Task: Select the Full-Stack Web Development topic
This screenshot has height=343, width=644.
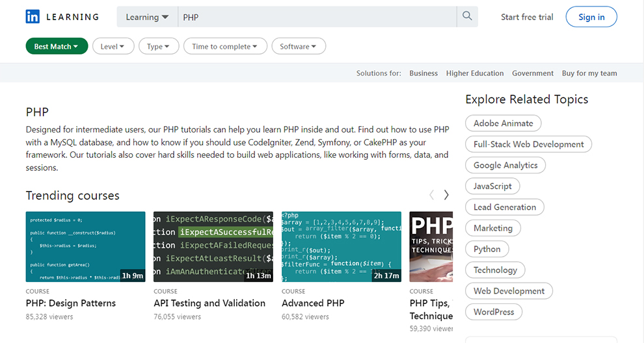Action: click(528, 144)
